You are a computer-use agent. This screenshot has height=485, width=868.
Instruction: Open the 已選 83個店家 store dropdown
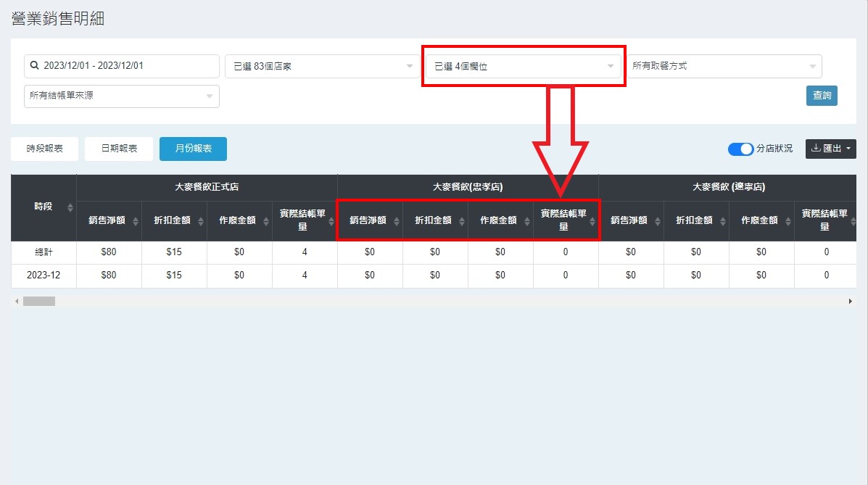tap(322, 67)
